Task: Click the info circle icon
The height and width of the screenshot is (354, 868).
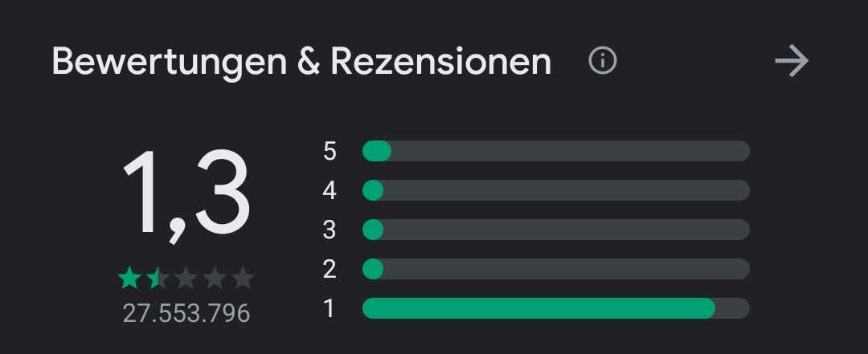Action: 602,60
